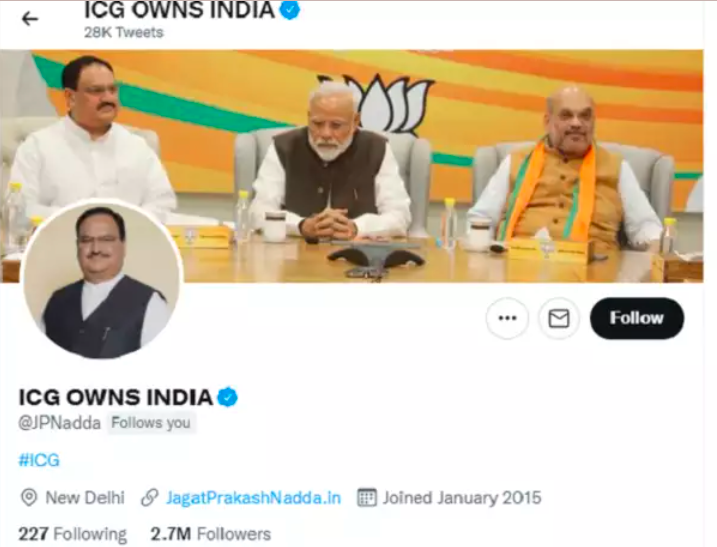Click the Joined January 2015 text
The width and height of the screenshot is (717, 547).
click(x=462, y=498)
